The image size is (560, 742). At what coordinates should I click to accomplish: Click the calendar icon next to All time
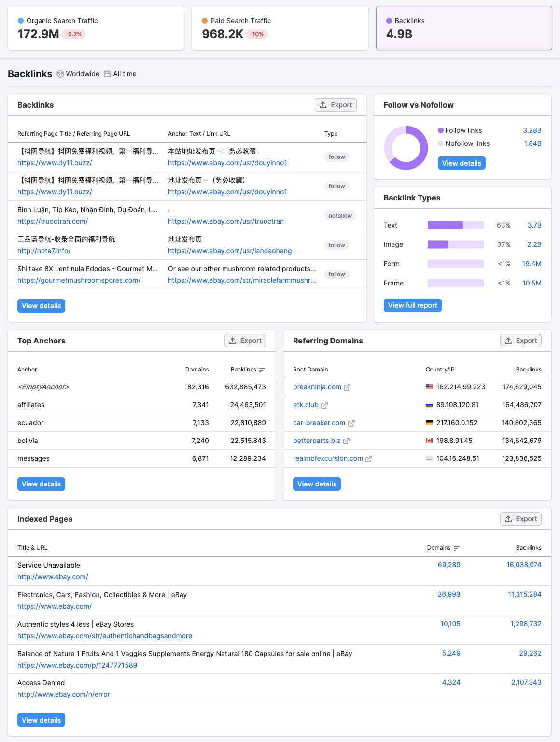(107, 74)
